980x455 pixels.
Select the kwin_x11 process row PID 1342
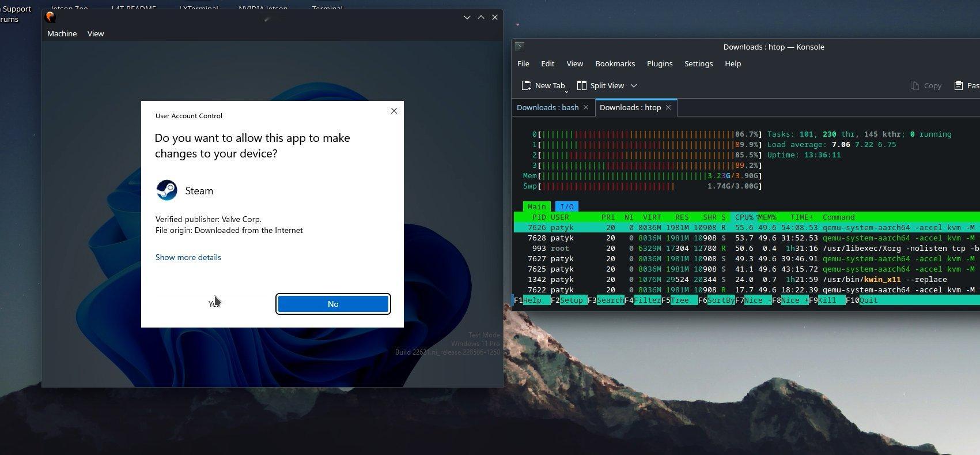(747, 279)
